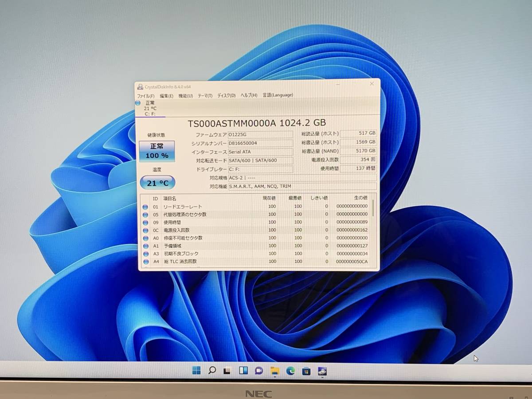Click the standard field ACS-2 | ----
The width and height of the screenshot is (532, 399).
(x=302, y=178)
